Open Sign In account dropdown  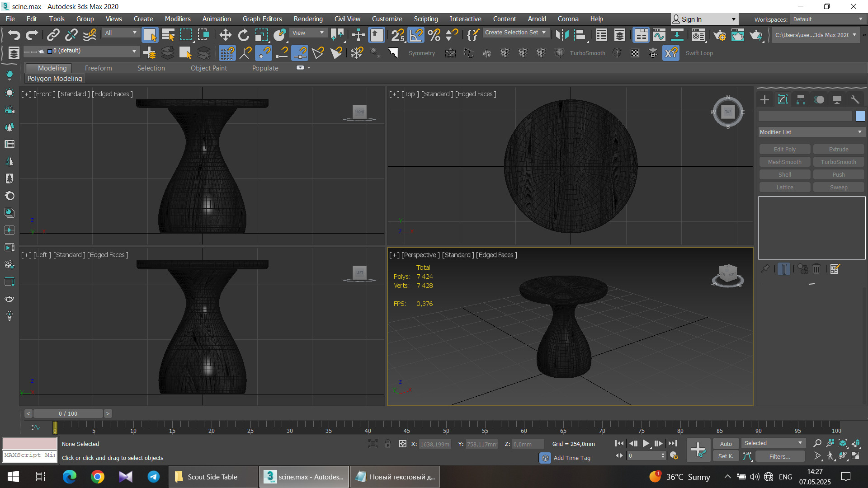pyautogui.click(x=704, y=19)
